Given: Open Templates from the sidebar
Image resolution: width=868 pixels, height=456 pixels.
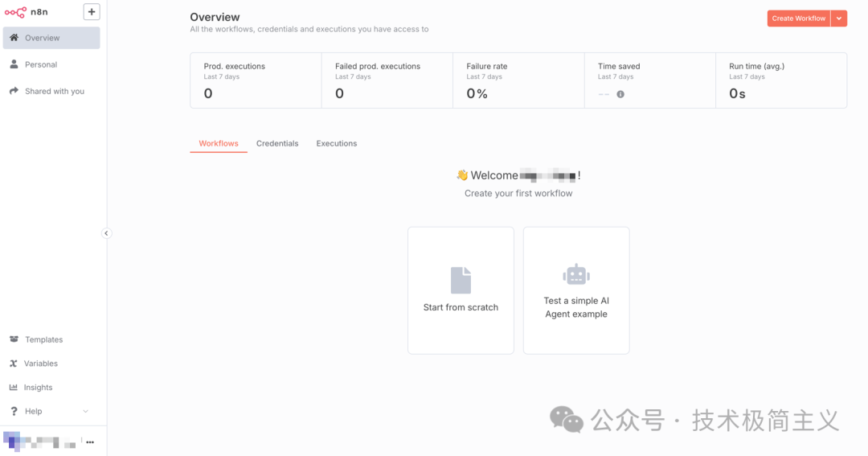Looking at the screenshot, I should pos(51,339).
